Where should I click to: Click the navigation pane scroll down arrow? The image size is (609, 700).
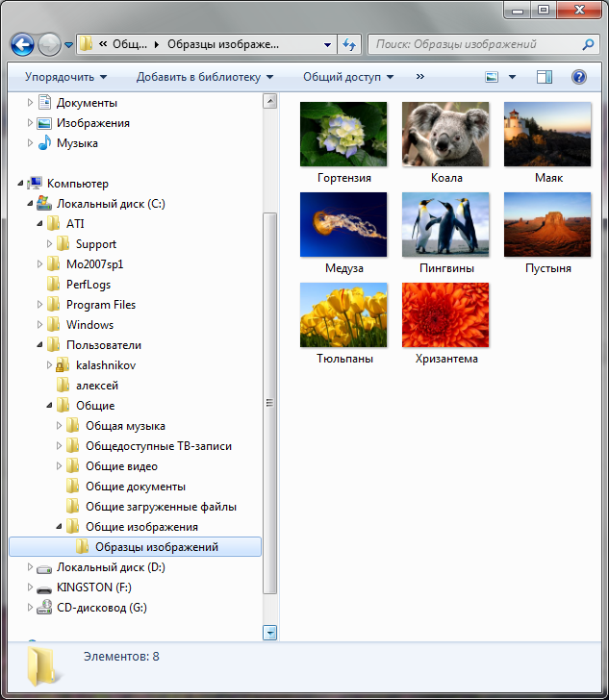(270, 633)
